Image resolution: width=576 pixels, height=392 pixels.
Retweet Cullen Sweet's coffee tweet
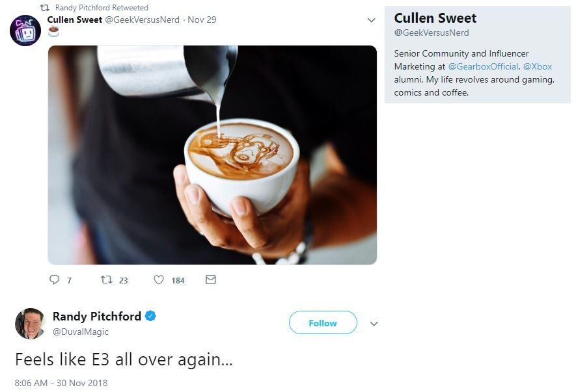[x=106, y=280]
